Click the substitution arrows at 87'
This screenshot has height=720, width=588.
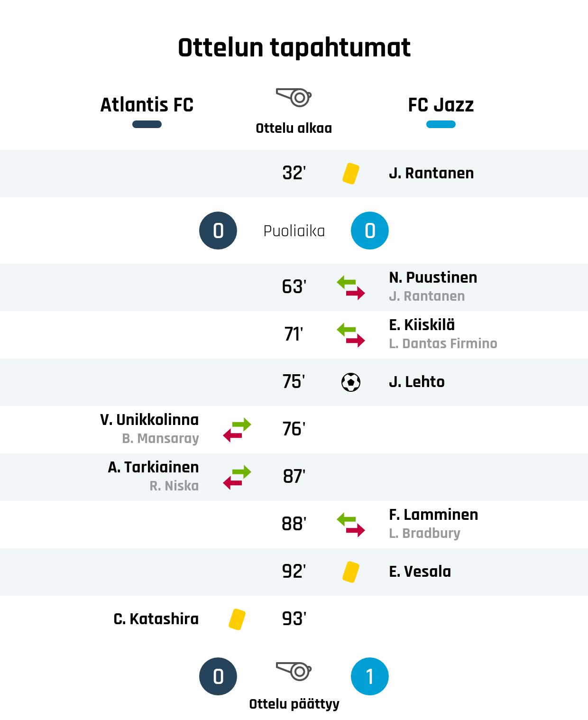tap(237, 477)
